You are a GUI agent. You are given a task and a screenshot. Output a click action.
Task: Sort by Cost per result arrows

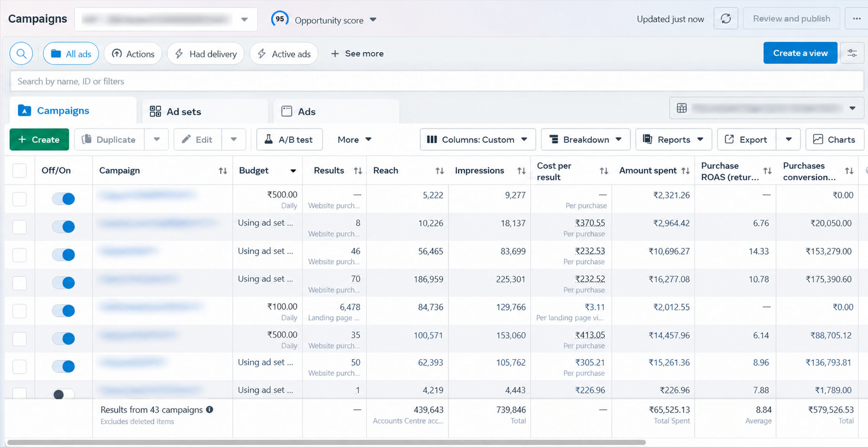(604, 171)
